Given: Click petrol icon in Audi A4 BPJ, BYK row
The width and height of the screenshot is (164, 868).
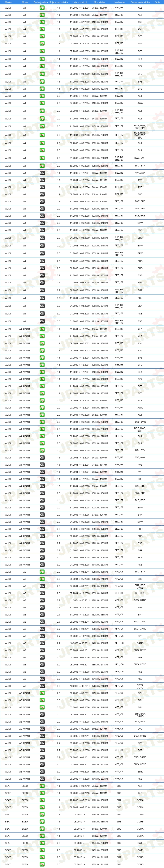Looking at the screenshot, I should (x=42, y=166).
